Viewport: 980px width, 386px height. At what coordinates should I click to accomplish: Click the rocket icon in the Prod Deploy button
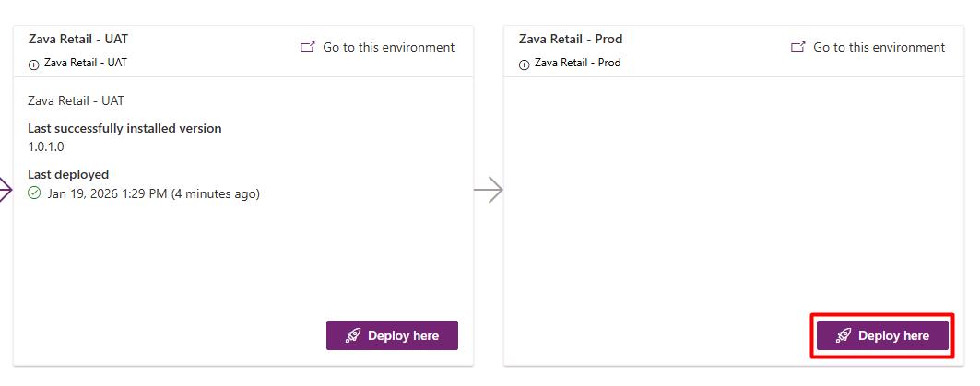pos(844,335)
